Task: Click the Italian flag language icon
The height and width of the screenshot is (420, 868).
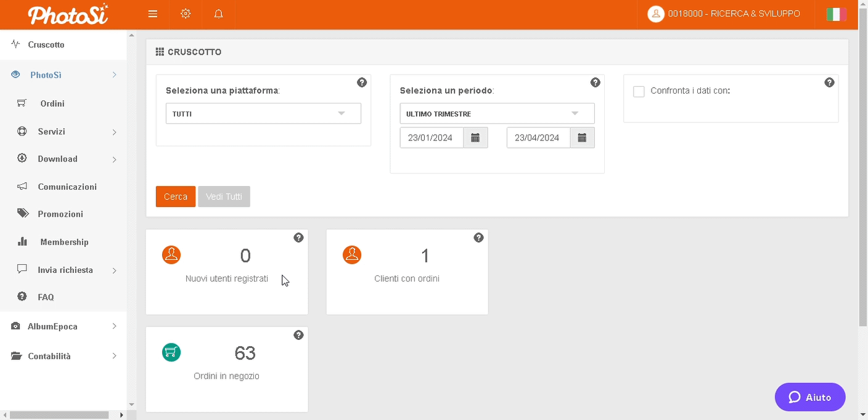Action: (836, 14)
